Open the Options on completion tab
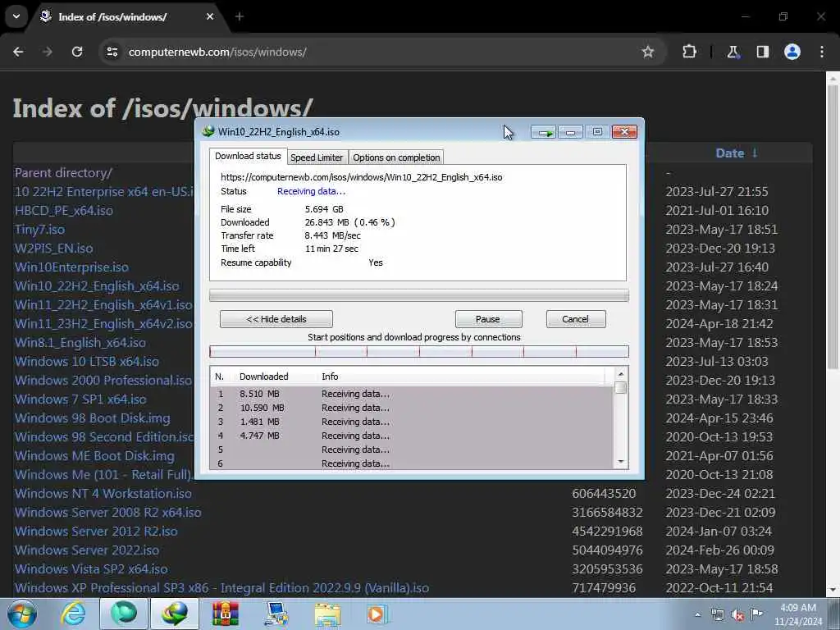The image size is (840, 630). [396, 157]
